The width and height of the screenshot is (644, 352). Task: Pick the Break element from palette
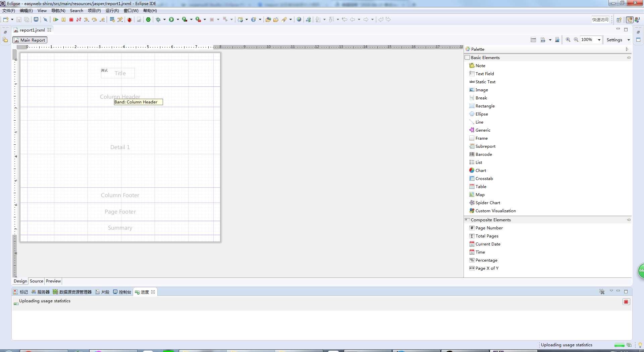[x=478, y=98]
